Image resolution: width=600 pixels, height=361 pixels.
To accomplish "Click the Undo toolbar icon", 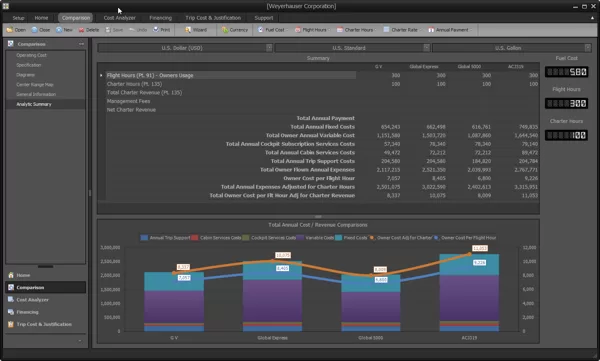I will (132, 30).
